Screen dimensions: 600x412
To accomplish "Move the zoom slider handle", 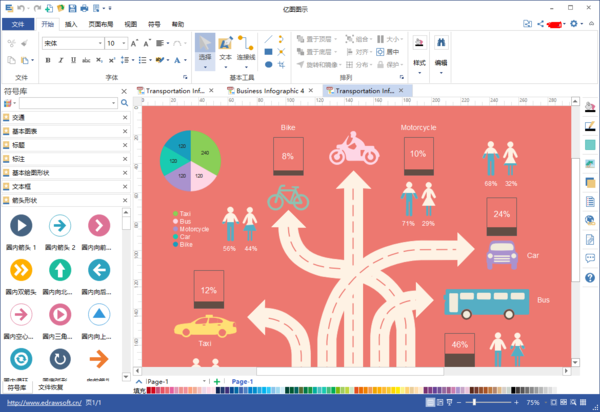I will click(474, 402).
